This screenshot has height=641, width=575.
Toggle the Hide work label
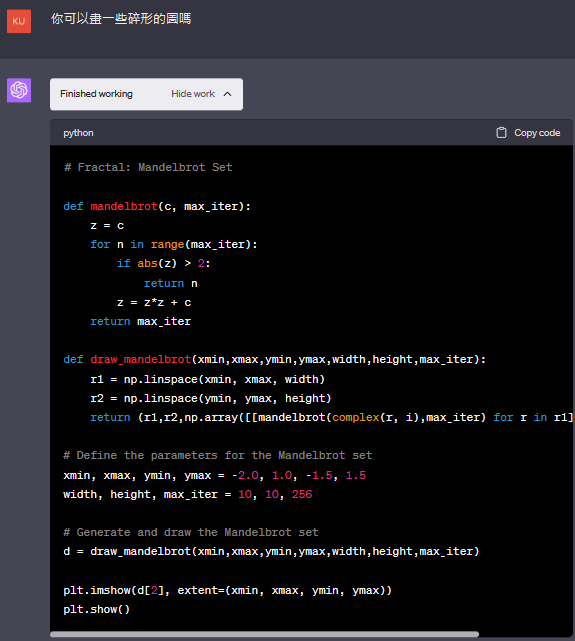pyautogui.click(x=193, y=94)
